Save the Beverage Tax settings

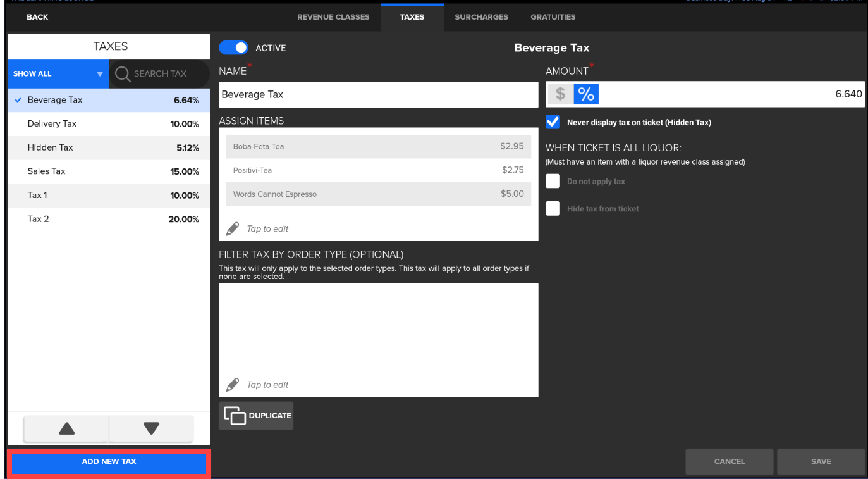point(821,461)
